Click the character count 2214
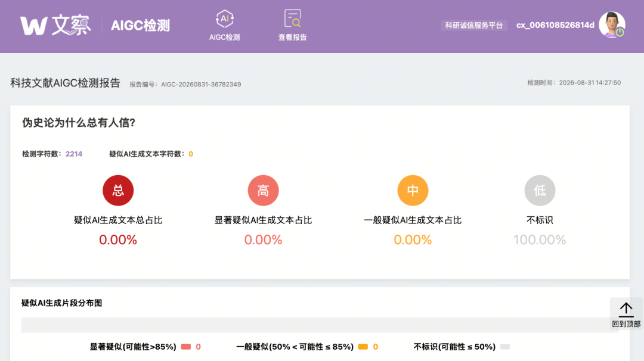This screenshot has width=644, height=361. pos(74,154)
